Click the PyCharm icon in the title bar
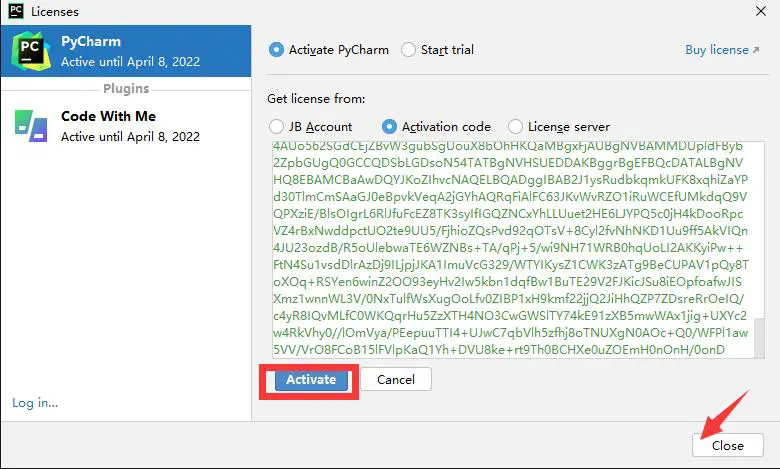Image resolution: width=780 pixels, height=469 pixels. point(14,11)
